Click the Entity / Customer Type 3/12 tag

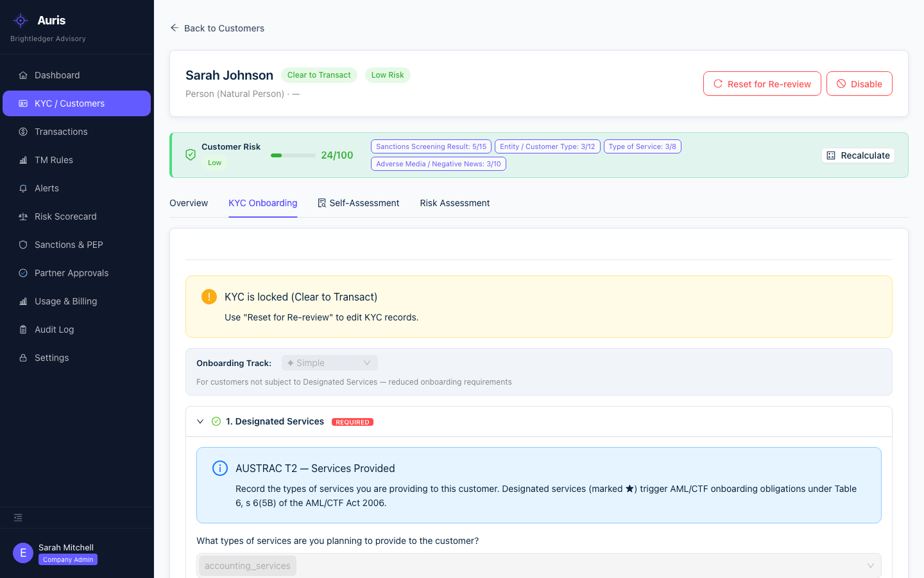coord(547,146)
